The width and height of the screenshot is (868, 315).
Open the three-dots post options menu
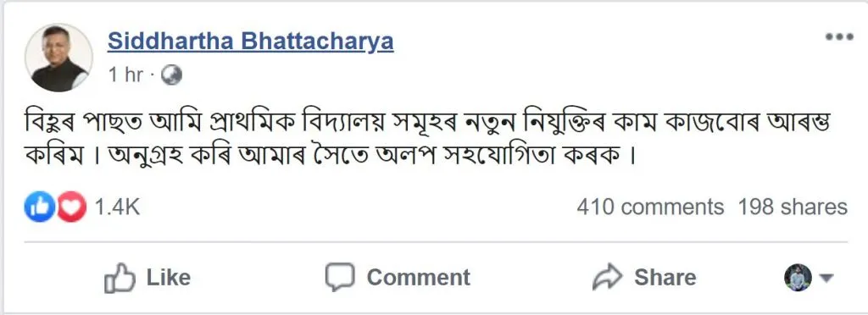(x=839, y=37)
